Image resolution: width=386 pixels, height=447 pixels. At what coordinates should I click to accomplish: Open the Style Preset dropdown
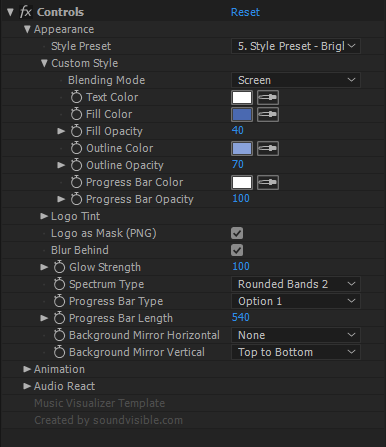click(296, 46)
